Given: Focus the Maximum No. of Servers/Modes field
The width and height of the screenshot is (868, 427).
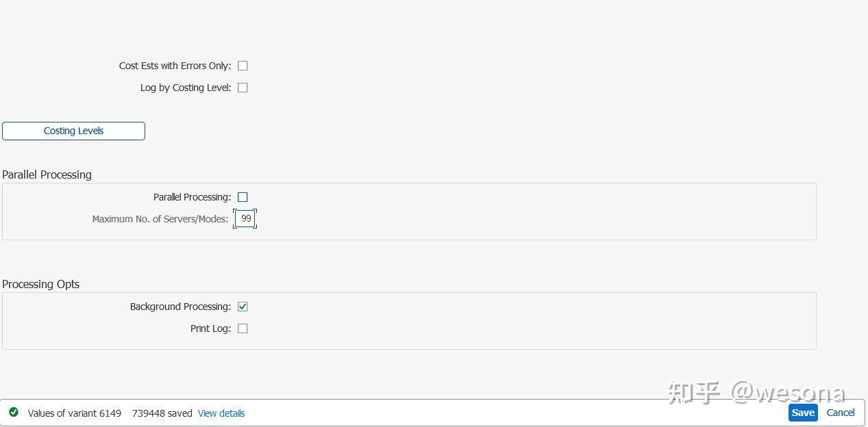Looking at the screenshot, I should coord(245,219).
